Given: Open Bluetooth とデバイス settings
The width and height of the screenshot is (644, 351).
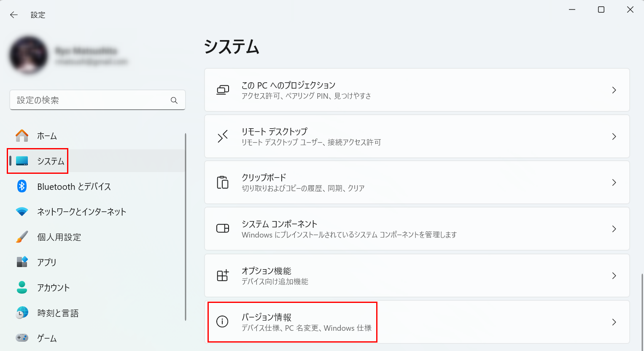Looking at the screenshot, I should click(x=73, y=186).
